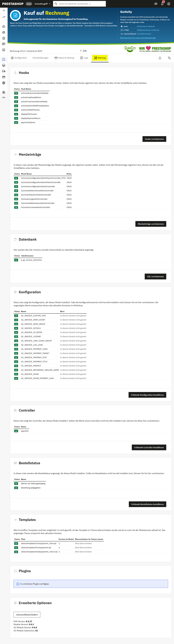Viewport: 174px width, 644px height.
Task: Click the eye icon to view shop
Action: [156, 4]
